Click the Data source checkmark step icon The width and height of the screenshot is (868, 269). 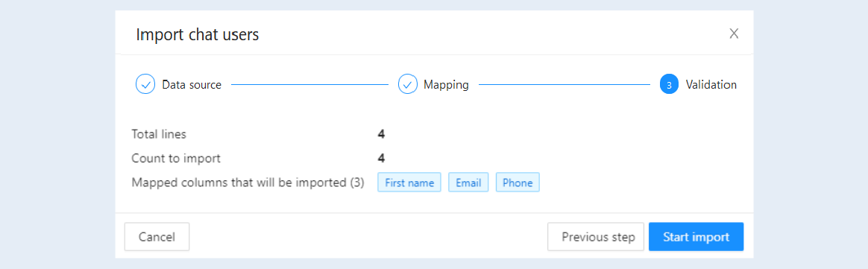145,85
